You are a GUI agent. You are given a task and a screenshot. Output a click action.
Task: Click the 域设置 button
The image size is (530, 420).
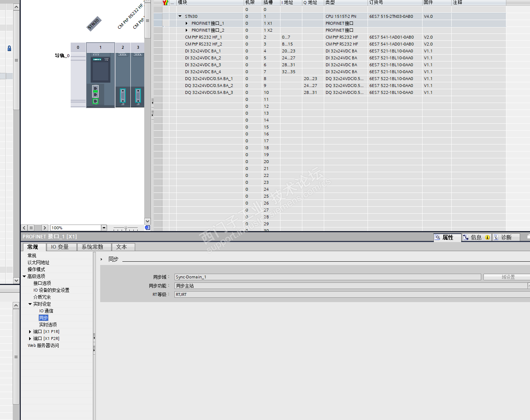507,277
